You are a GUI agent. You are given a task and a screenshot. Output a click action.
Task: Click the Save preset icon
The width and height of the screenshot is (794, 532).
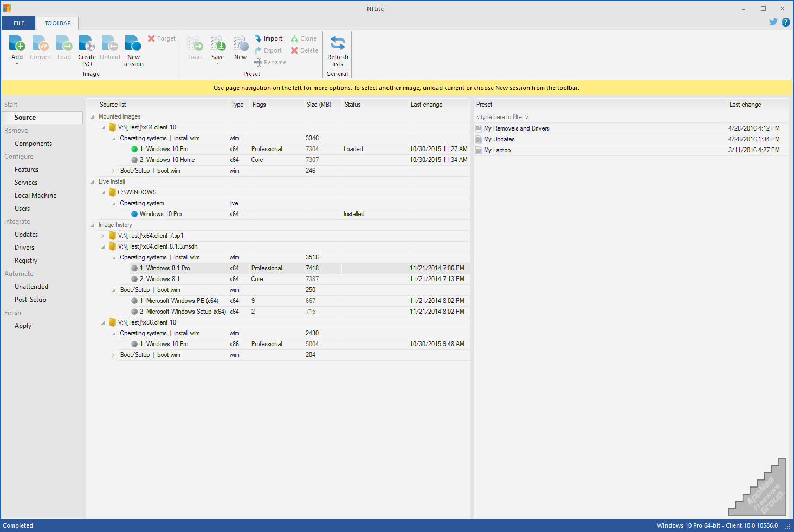(217, 43)
